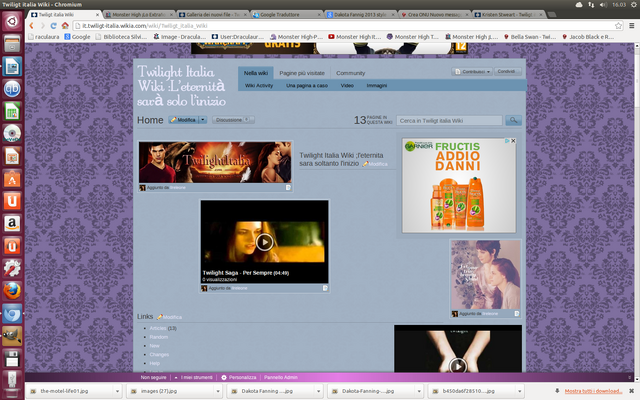The width and height of the screenshot is (640, 400).
Task: Open LibreOffice Calc spreadsheet launcher icon
Action: (x=12, y=111)
